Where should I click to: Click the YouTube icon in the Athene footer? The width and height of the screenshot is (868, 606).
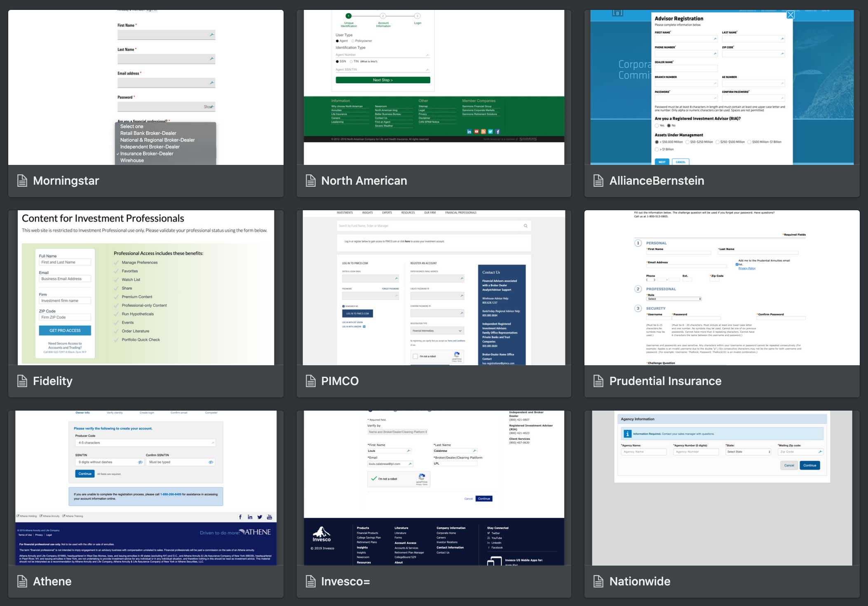(270, 517)
